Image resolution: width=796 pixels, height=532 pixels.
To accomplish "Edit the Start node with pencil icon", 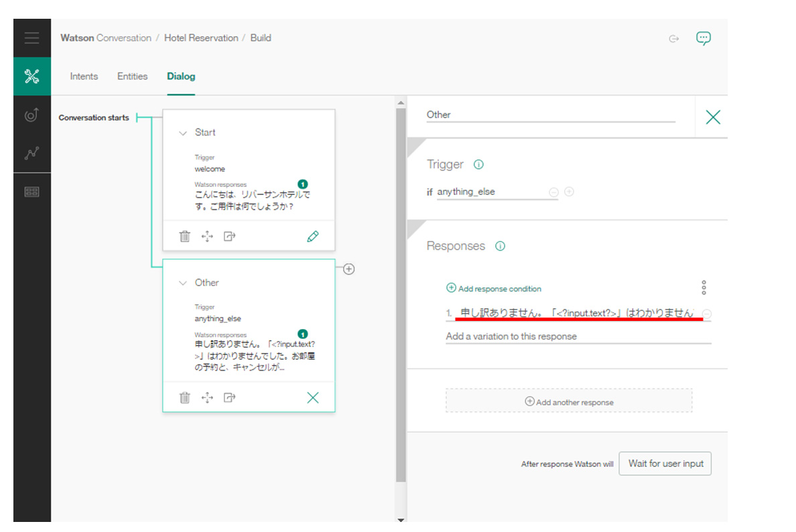I will (313, 236).
